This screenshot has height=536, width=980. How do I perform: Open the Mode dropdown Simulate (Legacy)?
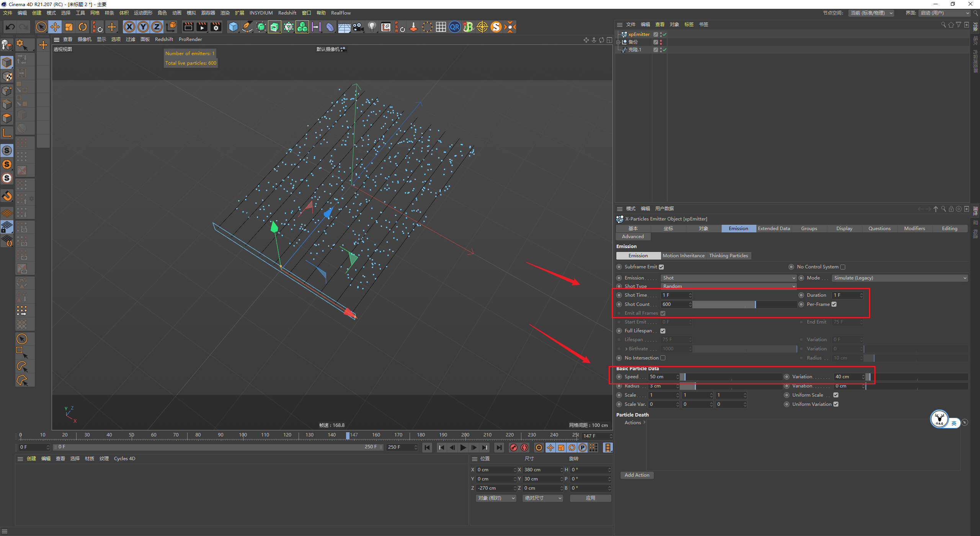tap(900, 278)
